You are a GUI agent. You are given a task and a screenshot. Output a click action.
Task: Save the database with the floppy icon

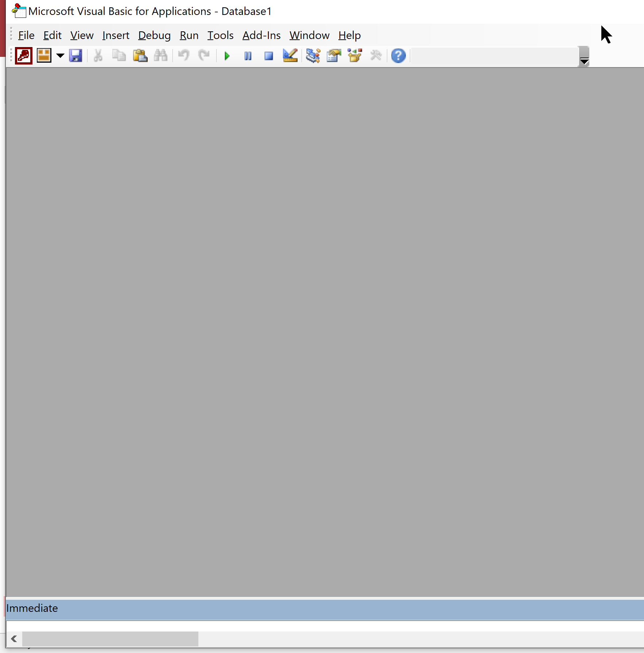(75, 56)
